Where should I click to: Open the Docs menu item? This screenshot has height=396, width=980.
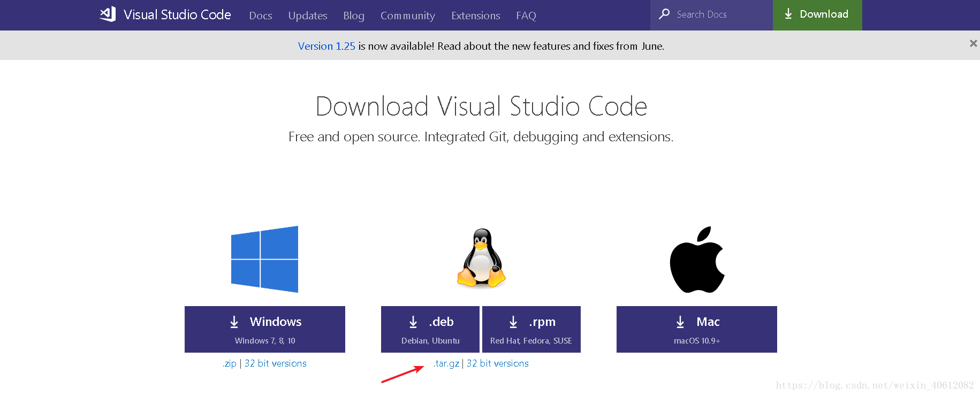261,16
